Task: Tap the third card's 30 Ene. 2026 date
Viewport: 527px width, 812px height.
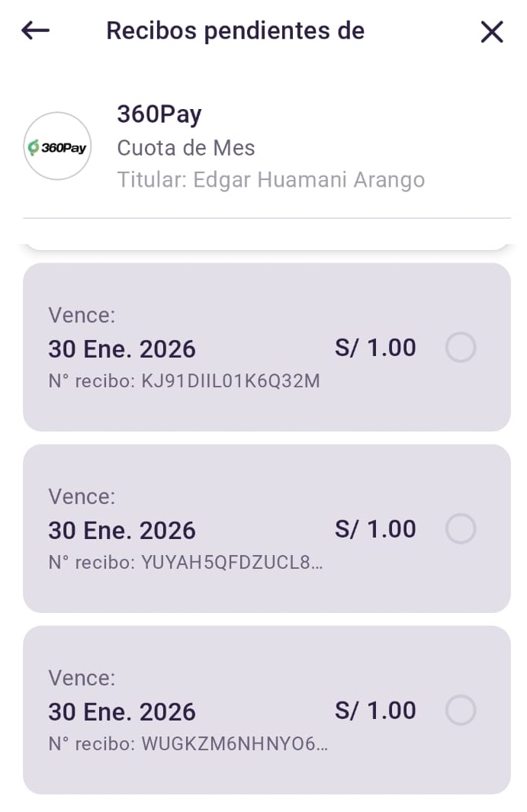Action: point(122,711)
